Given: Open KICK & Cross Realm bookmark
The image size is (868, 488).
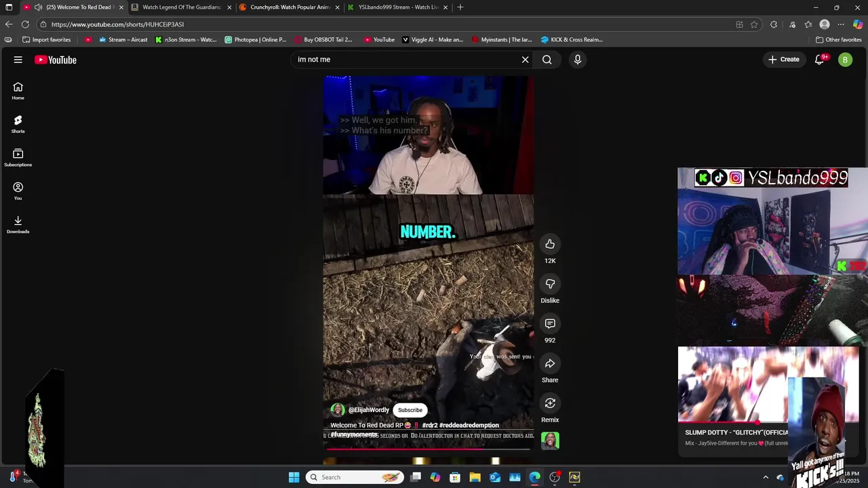Looking at the screenshot, I should [x=572, y=39].
